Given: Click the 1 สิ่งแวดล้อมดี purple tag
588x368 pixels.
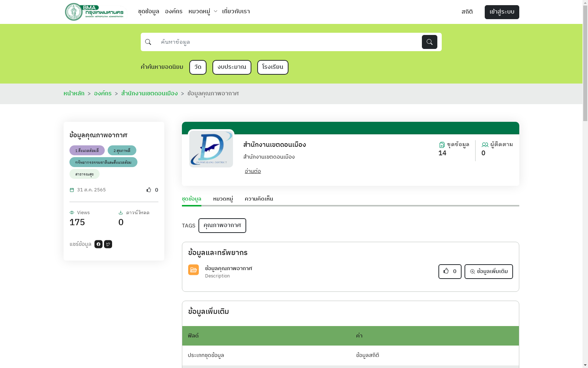Looking at the screenshot, I should click(87, 151).
